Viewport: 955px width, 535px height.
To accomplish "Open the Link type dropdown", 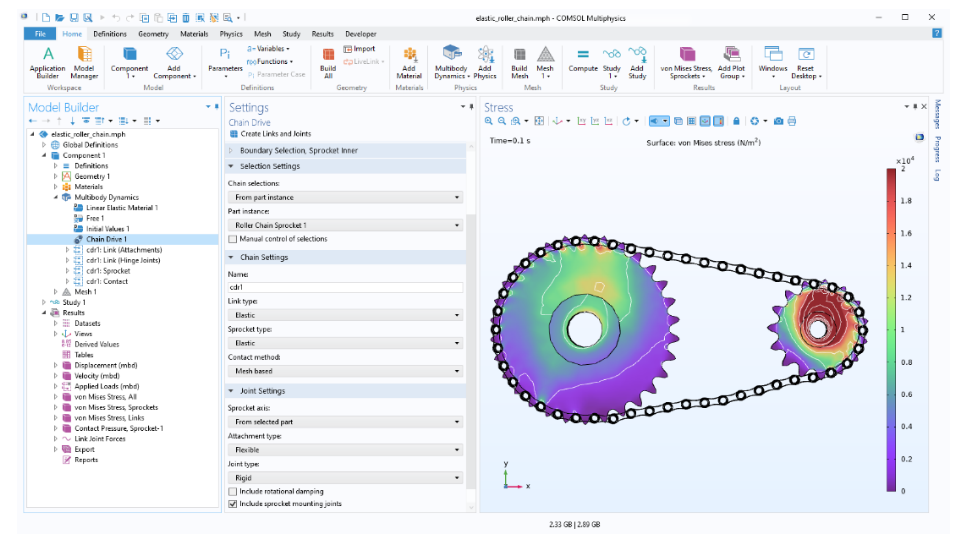I will click(x=345, y=315).
